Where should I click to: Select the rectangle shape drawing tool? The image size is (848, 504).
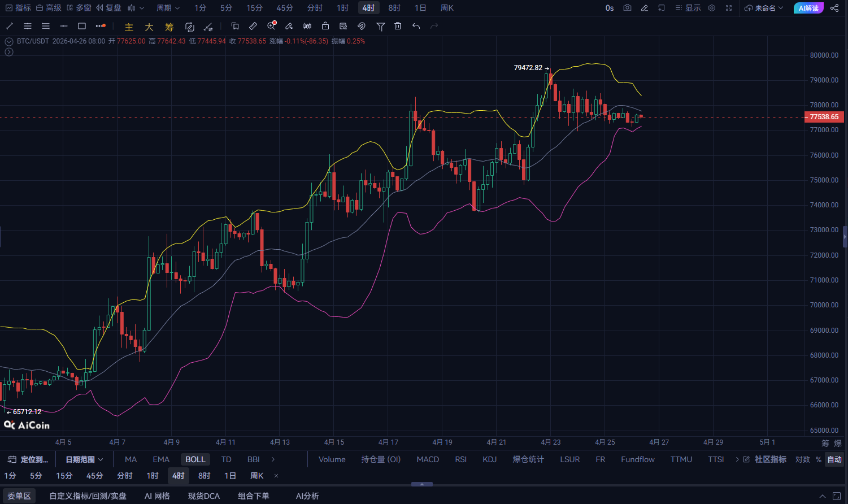click(82, 26)
